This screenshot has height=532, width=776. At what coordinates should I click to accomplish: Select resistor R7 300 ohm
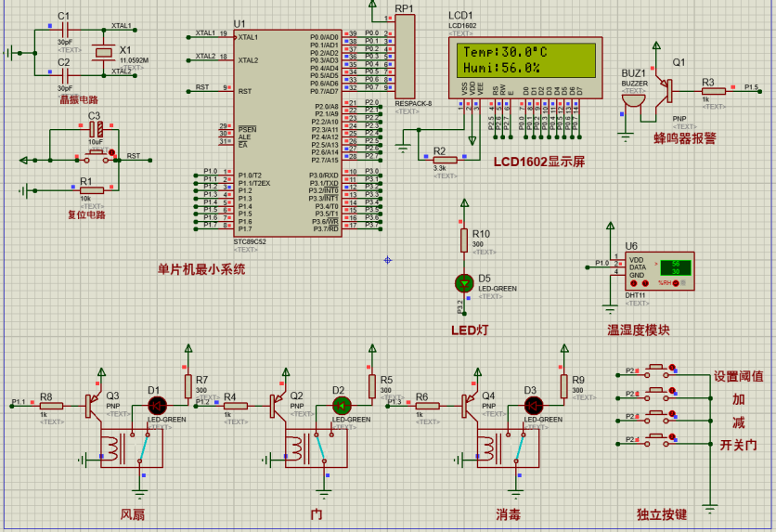188,386
